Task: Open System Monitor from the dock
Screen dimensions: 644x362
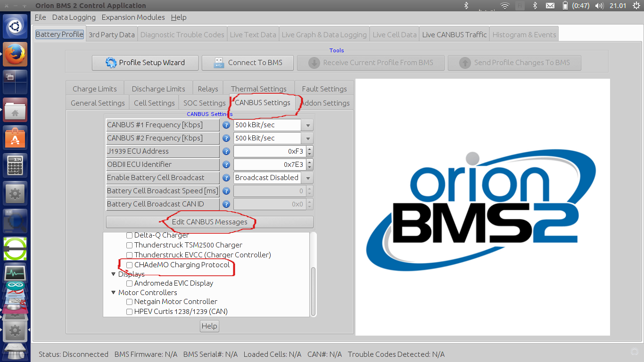Action: point(15,273)
